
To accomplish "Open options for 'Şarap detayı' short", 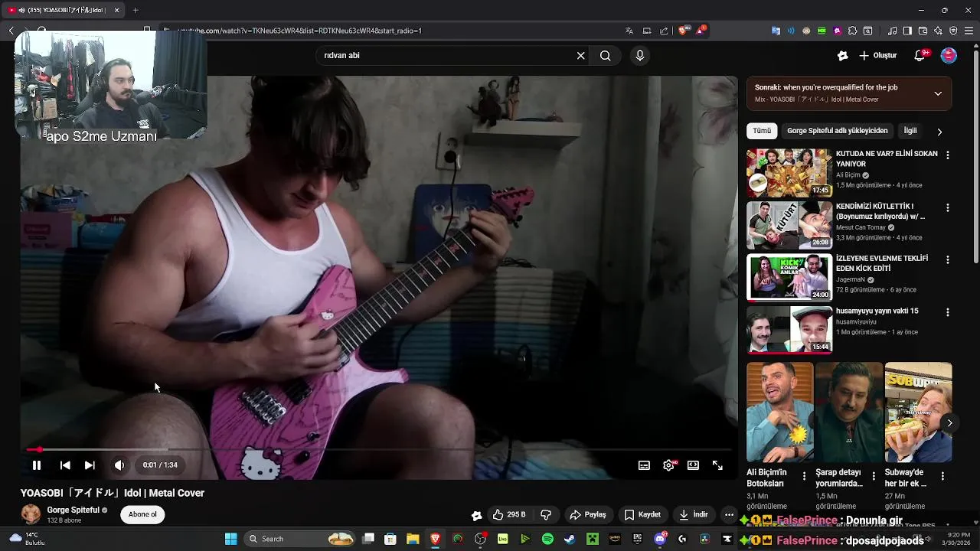I will point(873,476).
